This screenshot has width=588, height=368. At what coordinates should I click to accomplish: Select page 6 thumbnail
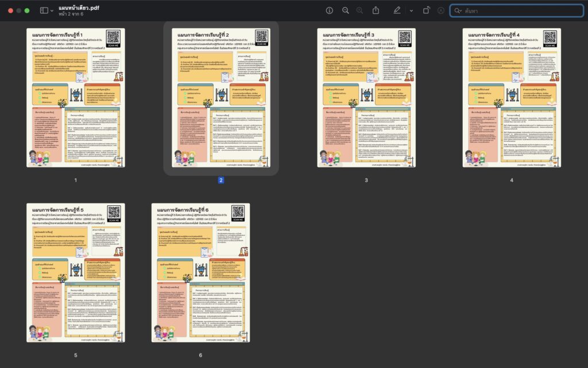pos(200,273)
